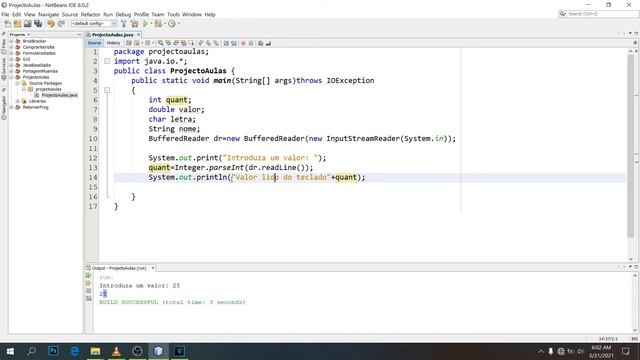Click the red Start Macro Recording icon
The image size is (640, 360).
click(x=243, y=43)
